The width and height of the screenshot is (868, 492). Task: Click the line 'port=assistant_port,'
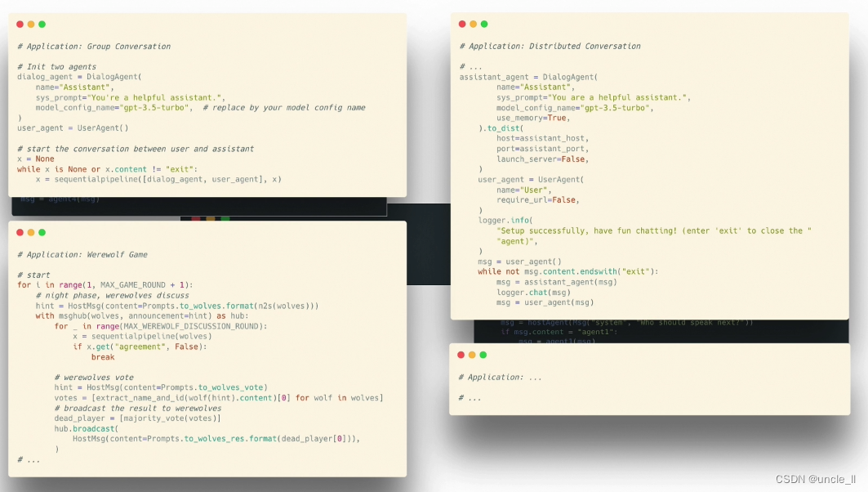pos(542,149)
